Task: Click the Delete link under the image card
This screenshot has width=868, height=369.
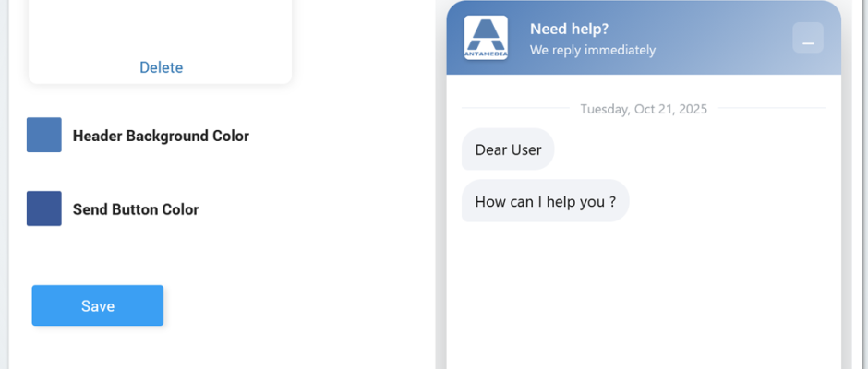Action: coord(162,67)
